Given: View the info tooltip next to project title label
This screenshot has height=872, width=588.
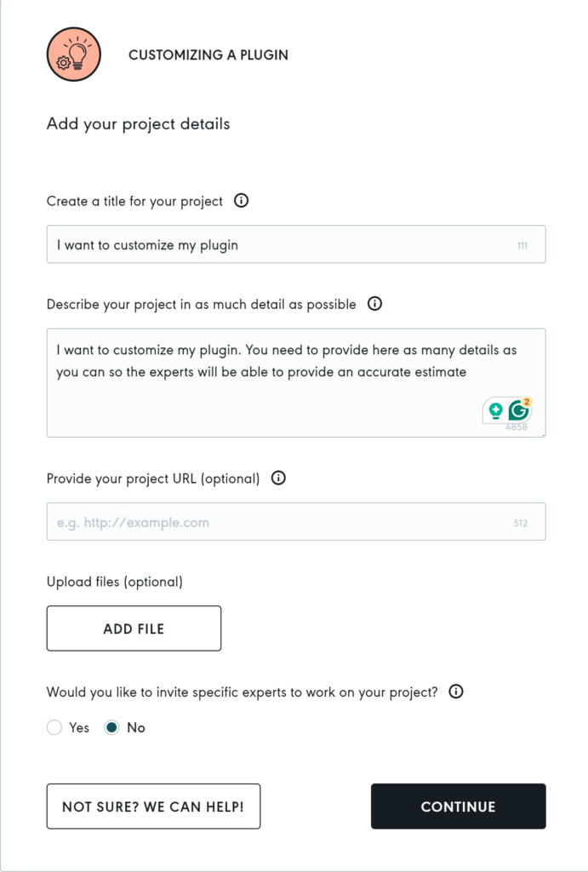Looking at the screenshot, I should 241,201.
